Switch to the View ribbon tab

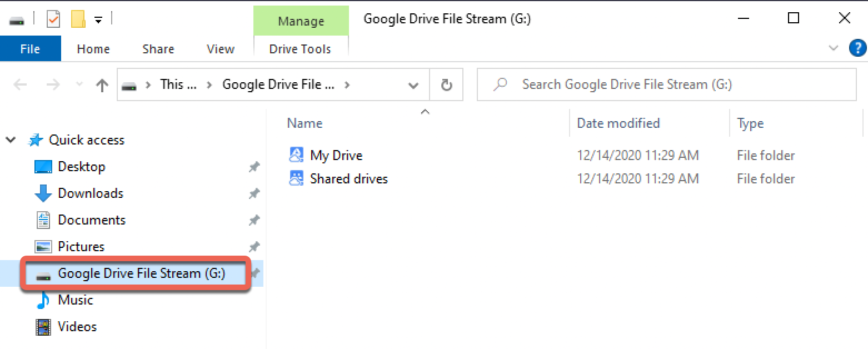tap(220, 49)
